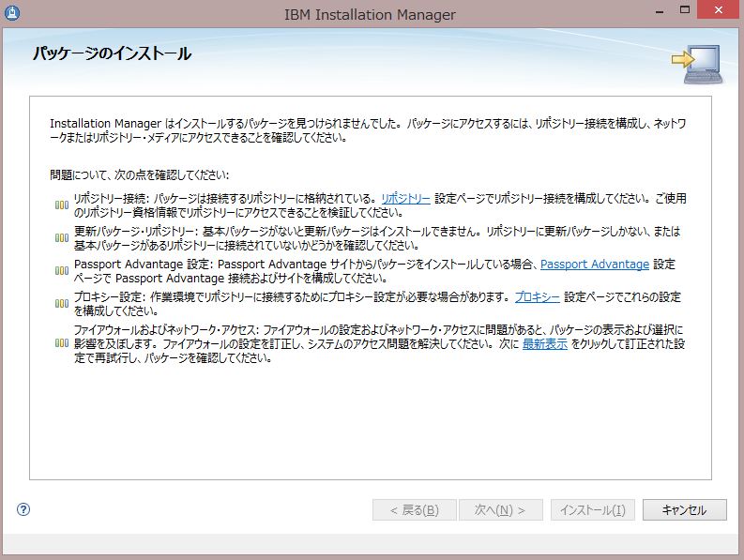The width and height of the screenshot is (744, 560).
Task: Click the IBM Installation Manager title bar icon
Action: click(12, 13)
